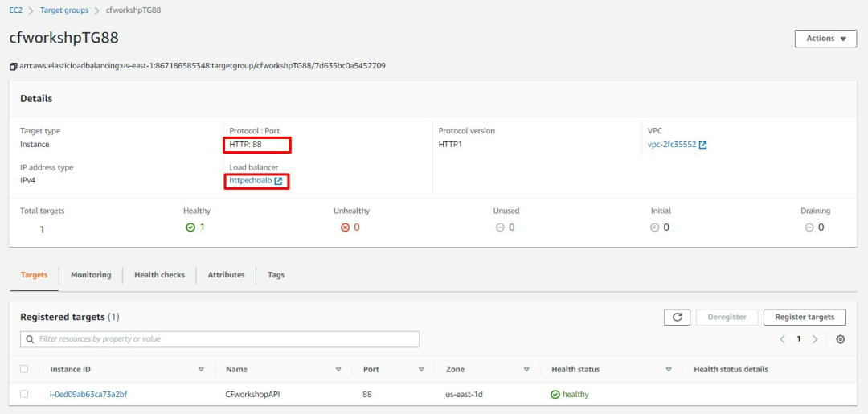
Task: Sort by Health status column arrow
Action: pyautogui.click(x=669, y=370)
